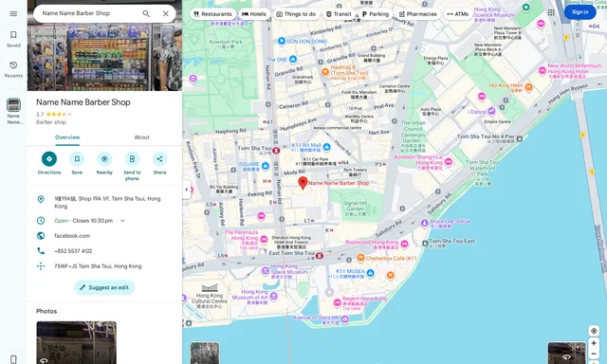The image size is (607, 364).
Task: Click the i Dance marker
Action: pos(491,111)
